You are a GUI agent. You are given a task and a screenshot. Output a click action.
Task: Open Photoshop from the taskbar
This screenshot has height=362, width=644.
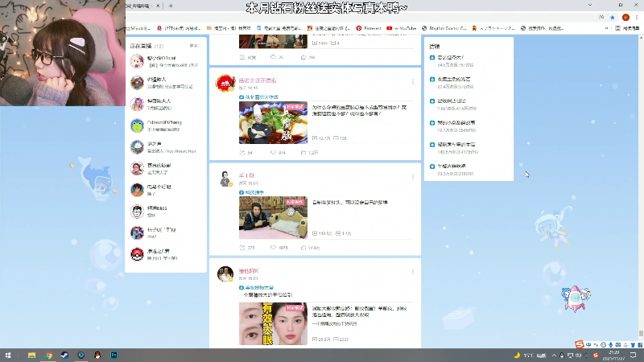click(114, 355)
